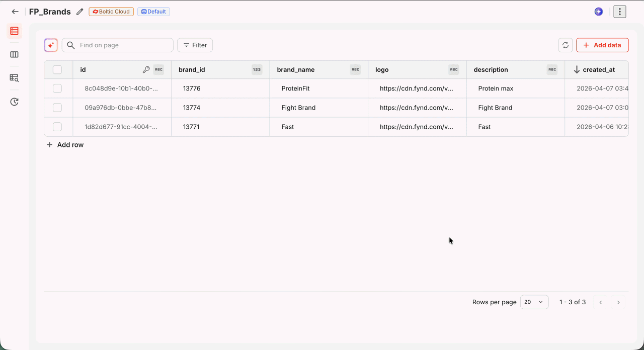
Task: Check the ProteinFit row checkbox
Action: [x=57, y=89]
